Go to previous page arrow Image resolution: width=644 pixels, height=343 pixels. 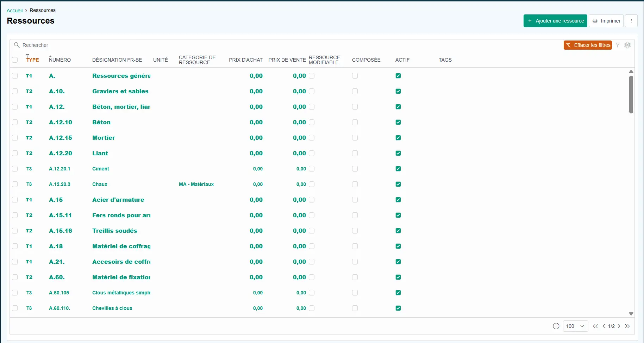pyautogui.click(x=604, y=326)
